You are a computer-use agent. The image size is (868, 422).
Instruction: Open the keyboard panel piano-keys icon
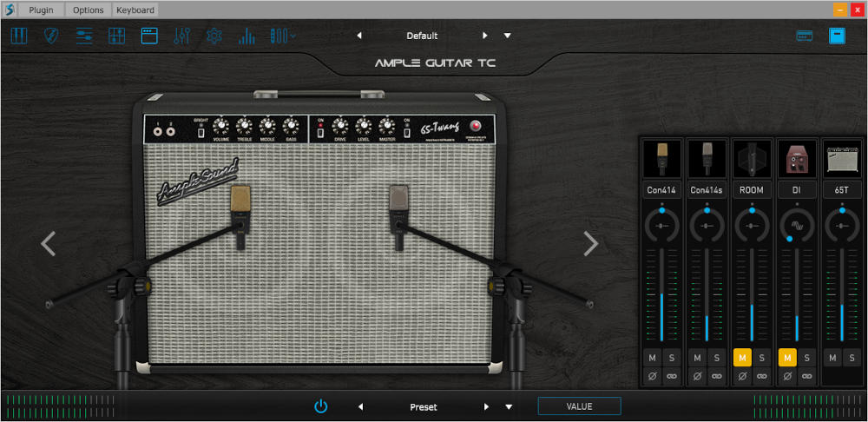tap(19, 36)
